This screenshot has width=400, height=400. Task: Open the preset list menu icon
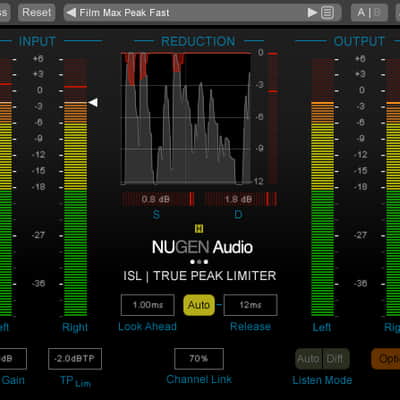327,13
